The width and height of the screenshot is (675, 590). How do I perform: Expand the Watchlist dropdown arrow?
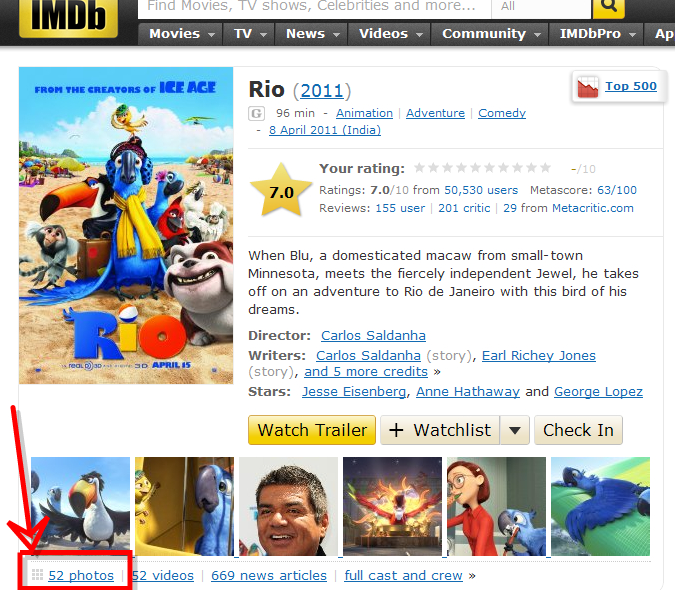click(x=515, y=430)
